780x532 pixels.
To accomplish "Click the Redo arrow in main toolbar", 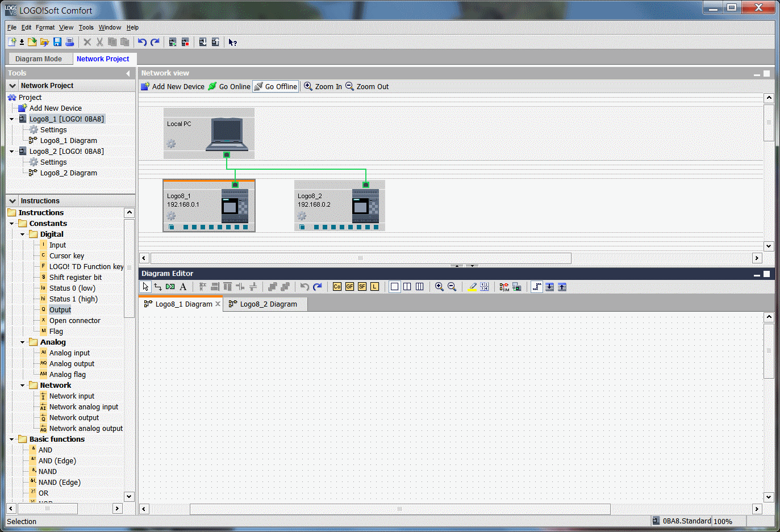I will 155,42.
